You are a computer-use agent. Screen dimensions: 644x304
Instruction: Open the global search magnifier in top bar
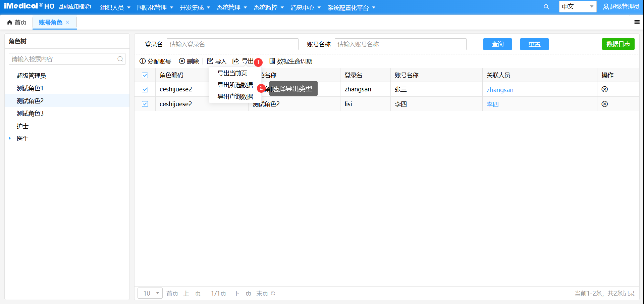point(546,7)
